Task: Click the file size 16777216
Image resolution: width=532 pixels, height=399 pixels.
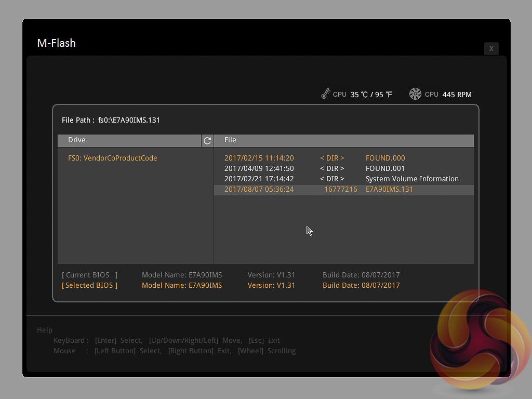Action: 341,189
